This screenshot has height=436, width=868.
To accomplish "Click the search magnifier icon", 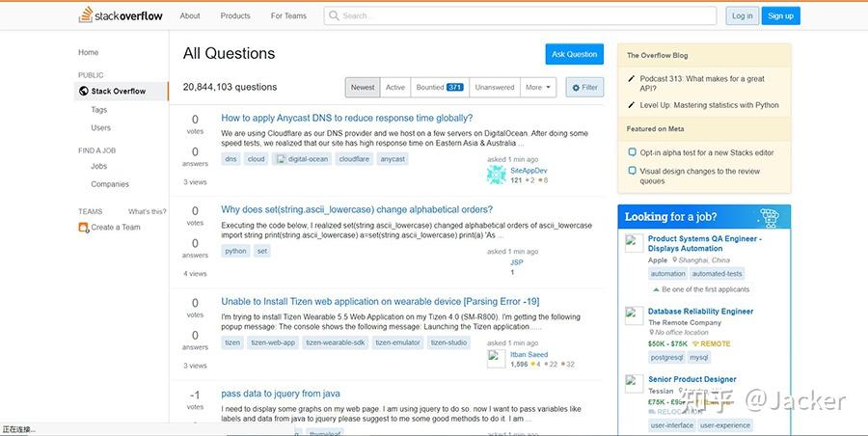I will [334, 16].
